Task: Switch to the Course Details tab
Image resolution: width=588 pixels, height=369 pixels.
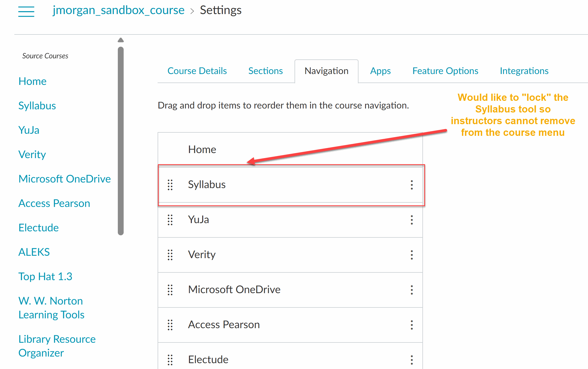Action: 197,71
